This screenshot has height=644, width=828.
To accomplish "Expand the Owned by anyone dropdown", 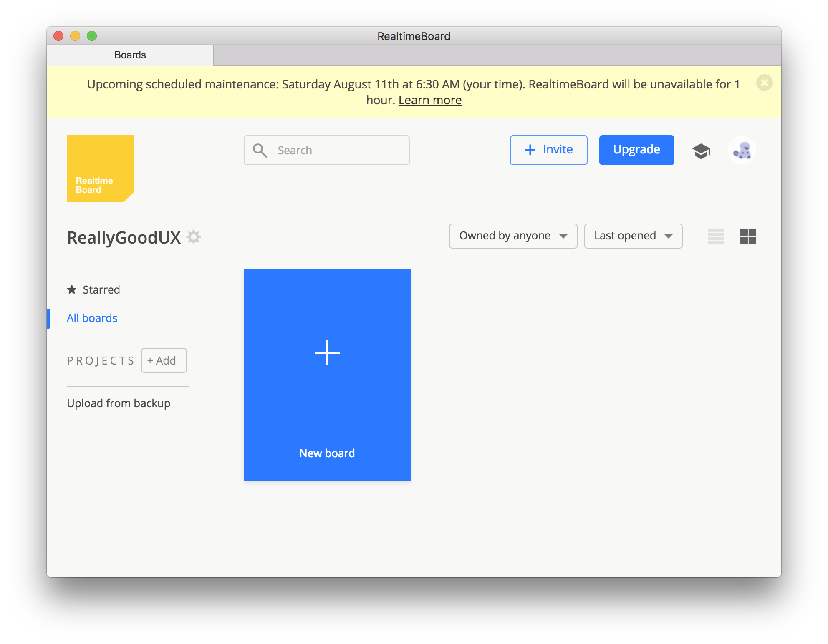I will point(513,236).
